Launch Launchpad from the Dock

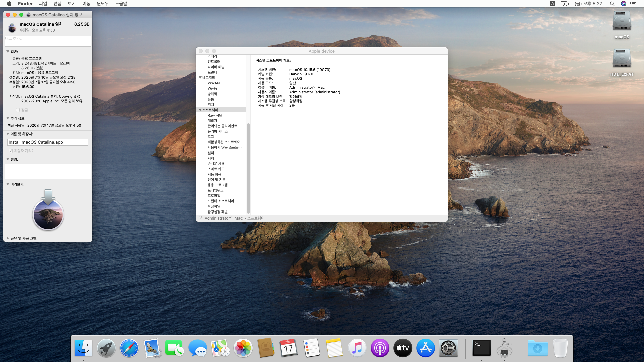coord(106,348)
